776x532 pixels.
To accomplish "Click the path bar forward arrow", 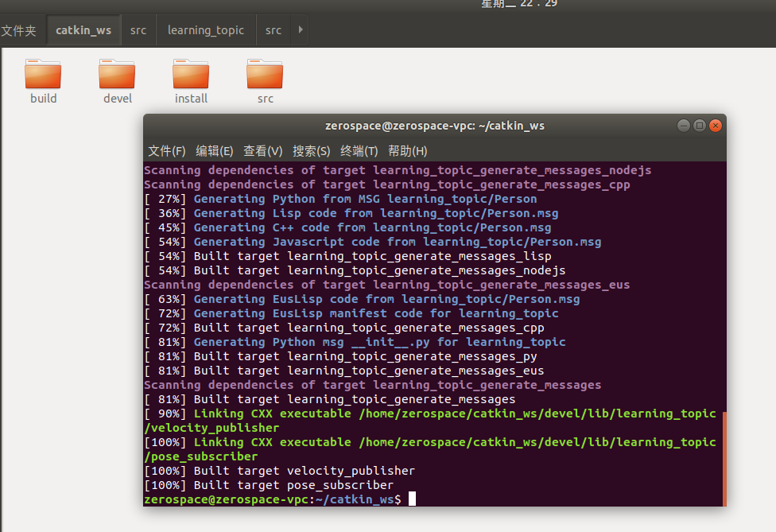I will (x=300, y=29).
